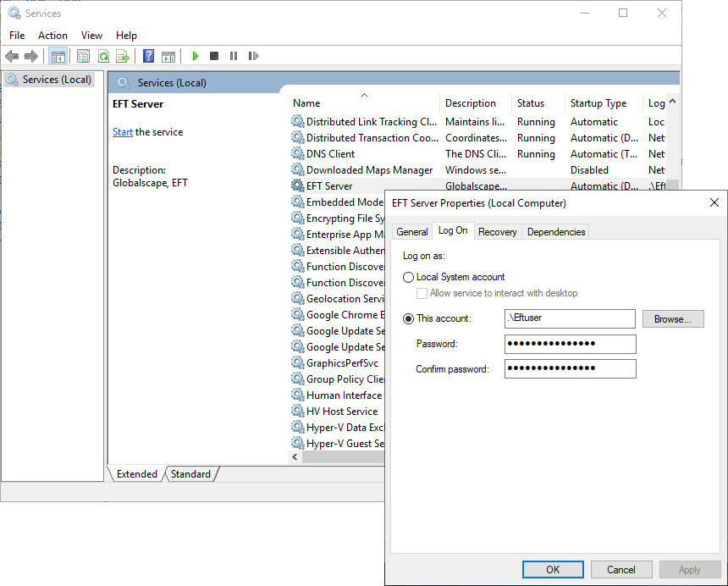Click the Browse button
Screen dimensions: 728x586
click(x=673, y=319)
